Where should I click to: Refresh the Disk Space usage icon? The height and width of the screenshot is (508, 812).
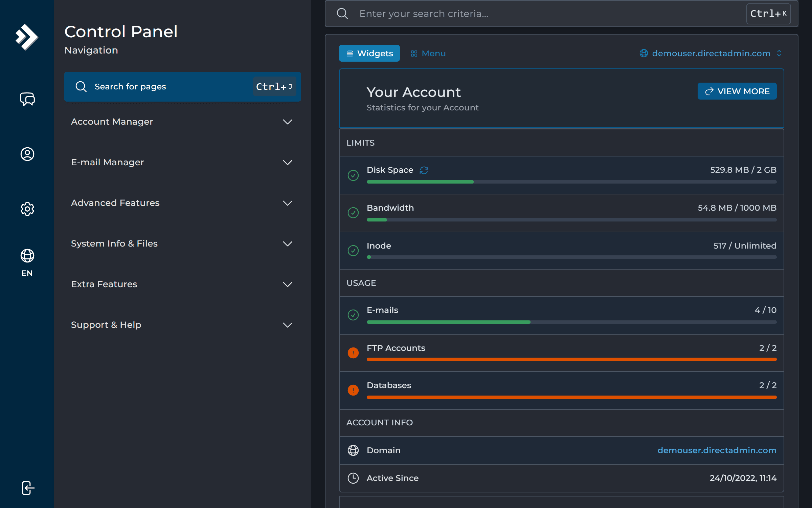pyautogui.click(x=424, y=170)
